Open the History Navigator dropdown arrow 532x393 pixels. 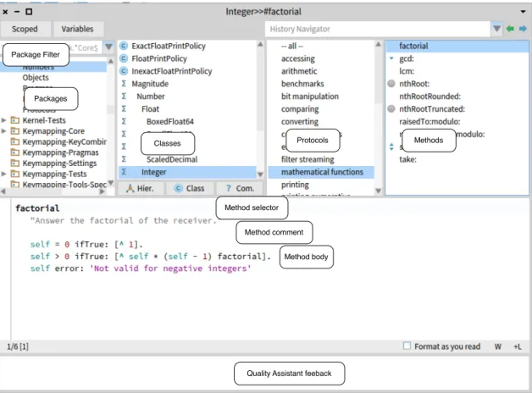496,29
